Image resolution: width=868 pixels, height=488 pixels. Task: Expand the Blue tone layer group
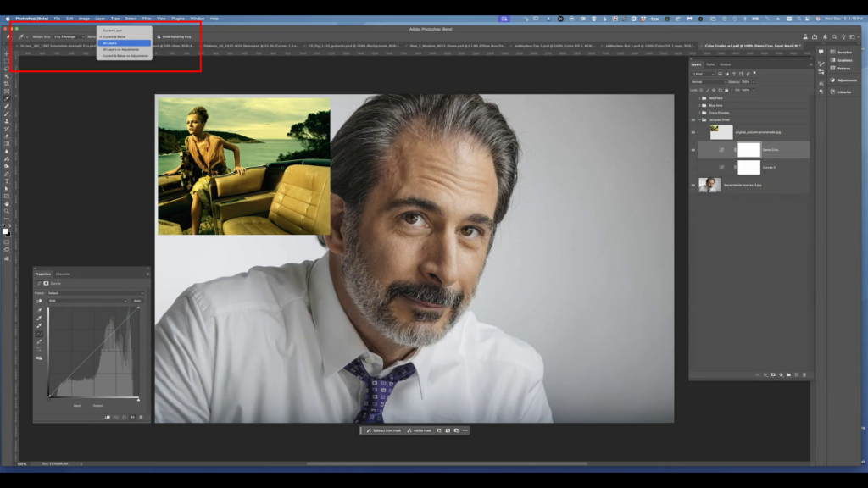tap(700, 105)
